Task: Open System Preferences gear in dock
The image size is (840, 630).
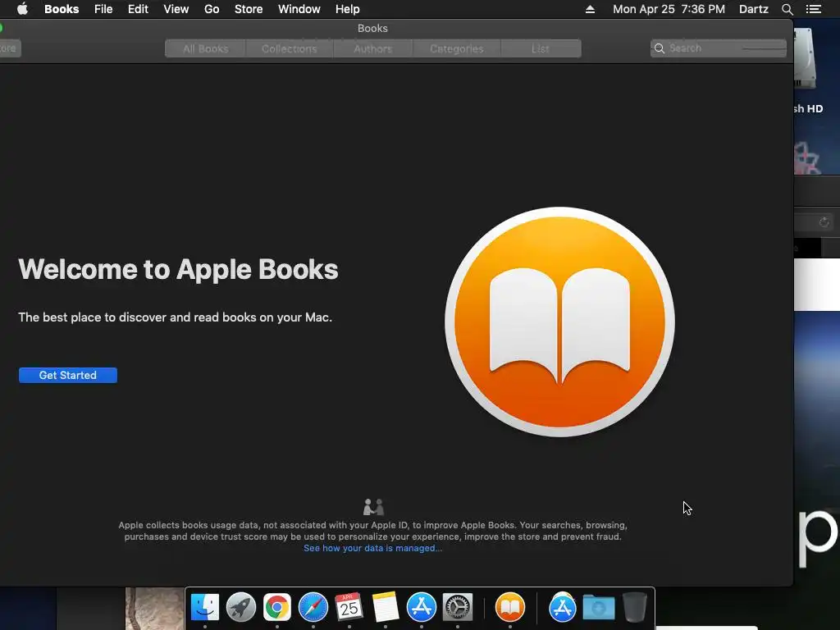Action: (458, 607)
